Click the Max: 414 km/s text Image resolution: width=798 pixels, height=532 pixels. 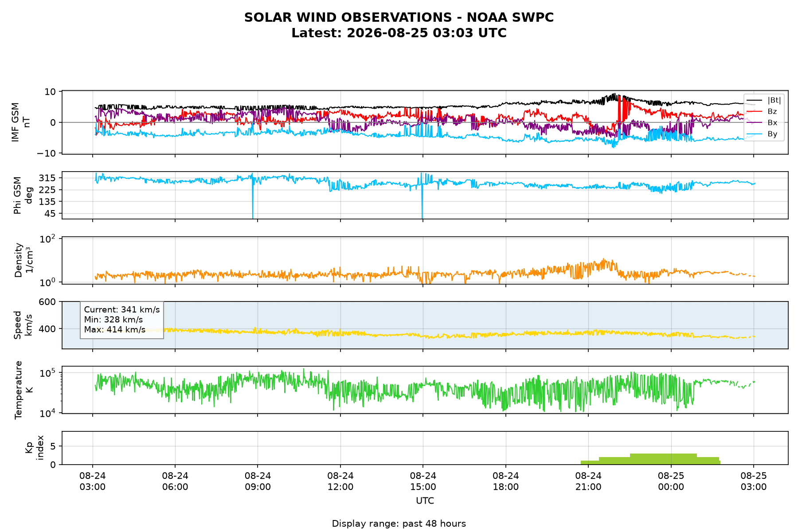tap(115, 330)
